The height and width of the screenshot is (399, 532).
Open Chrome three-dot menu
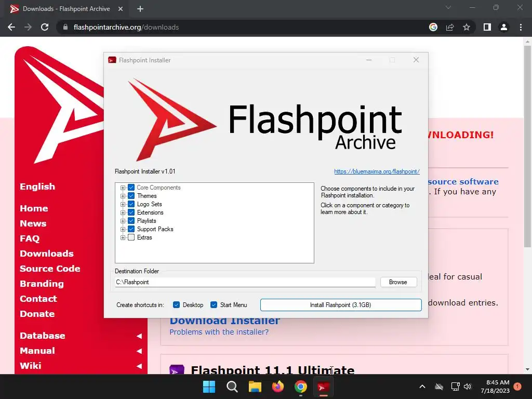521,27
